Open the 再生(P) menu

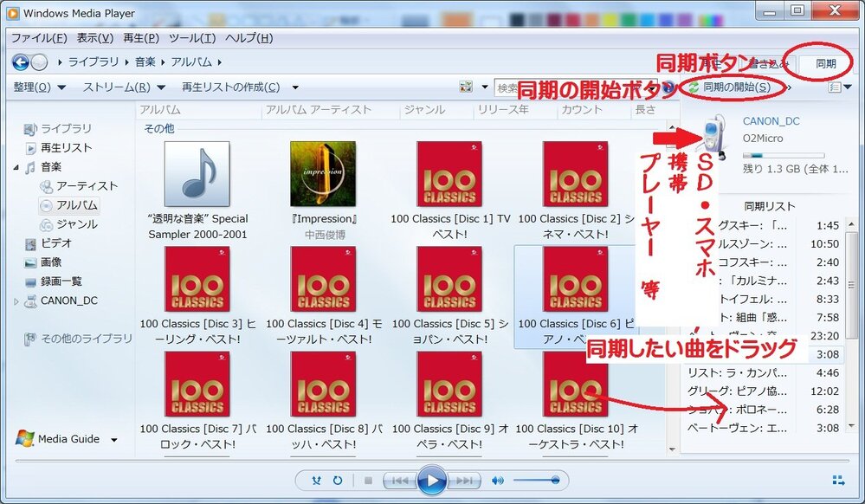click(141, 38)
